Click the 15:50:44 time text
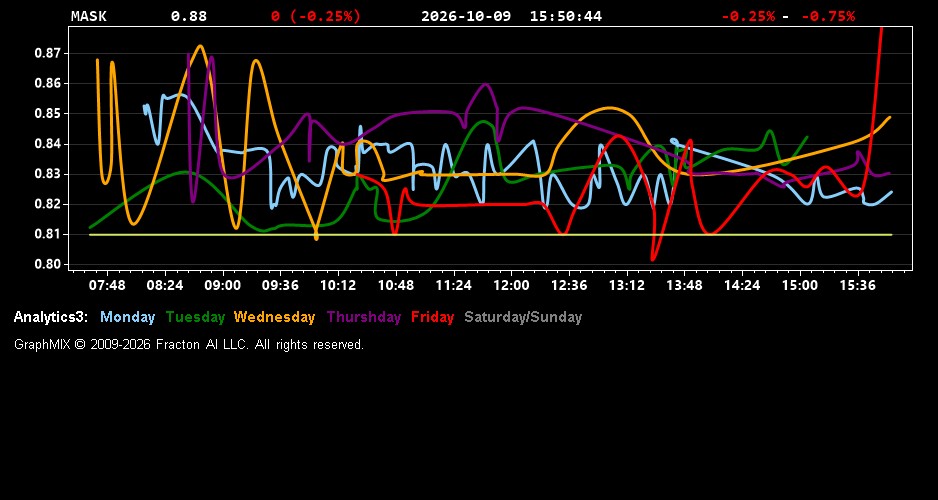The height and width of the screenshot is (500, 938). click(566, 16)
